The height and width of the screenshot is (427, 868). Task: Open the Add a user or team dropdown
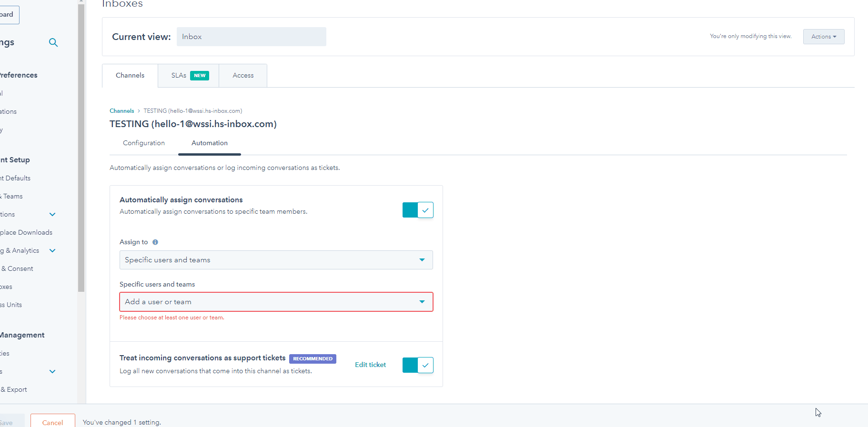276,302
